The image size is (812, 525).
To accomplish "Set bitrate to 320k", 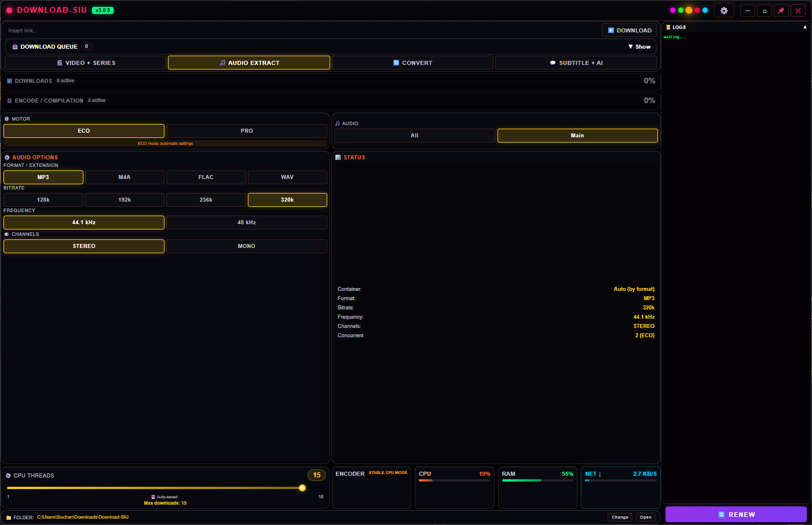I will tap(287, 200).
